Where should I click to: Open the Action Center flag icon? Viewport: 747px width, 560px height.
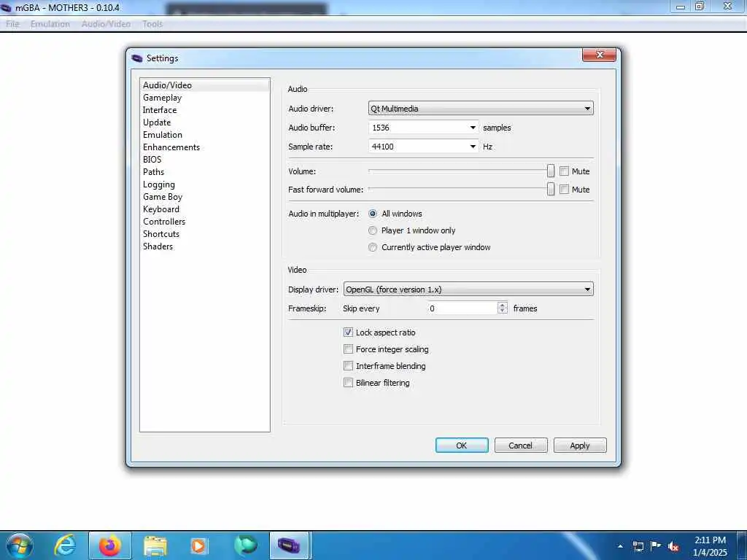point(656,545)
